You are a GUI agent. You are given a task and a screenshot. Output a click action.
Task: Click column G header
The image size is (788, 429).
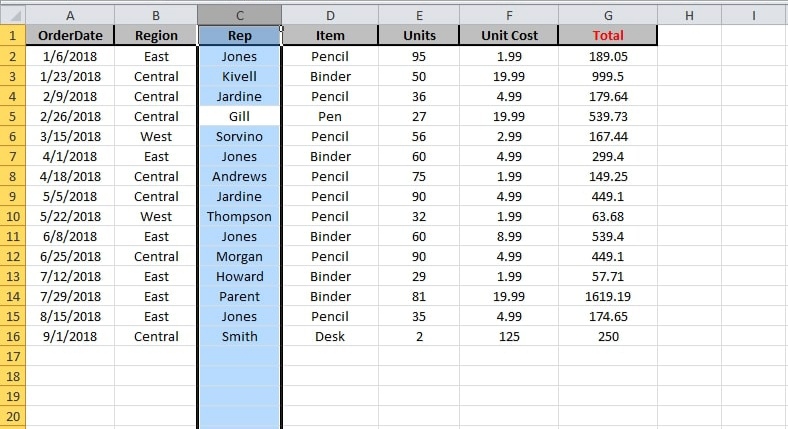608,15
